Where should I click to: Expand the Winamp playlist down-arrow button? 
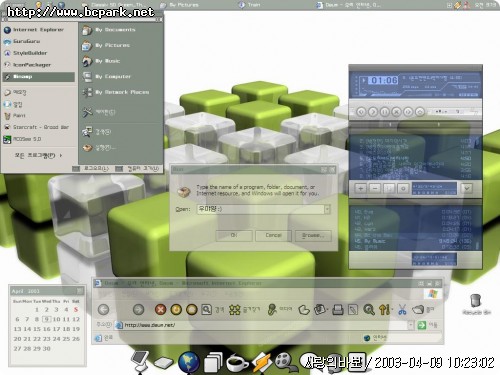point(467,189)
